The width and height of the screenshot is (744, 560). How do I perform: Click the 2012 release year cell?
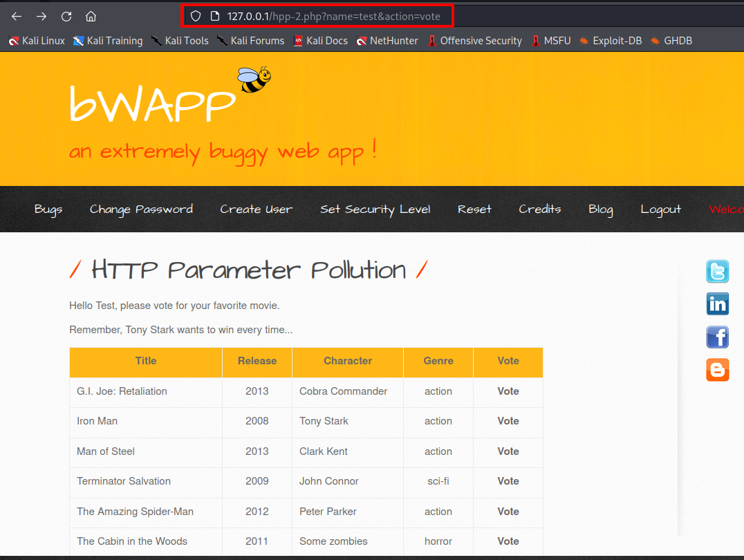pyautogui.click(x=257, y=512)
